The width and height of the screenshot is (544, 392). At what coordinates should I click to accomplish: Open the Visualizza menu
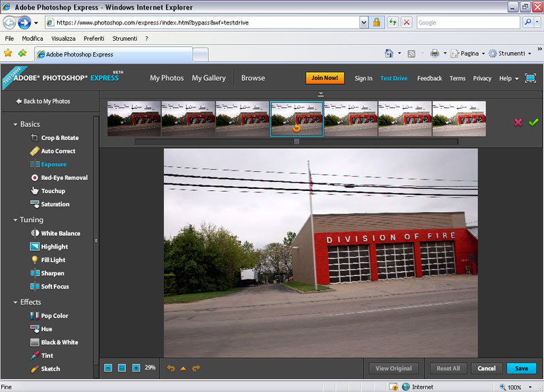[63, 39]
